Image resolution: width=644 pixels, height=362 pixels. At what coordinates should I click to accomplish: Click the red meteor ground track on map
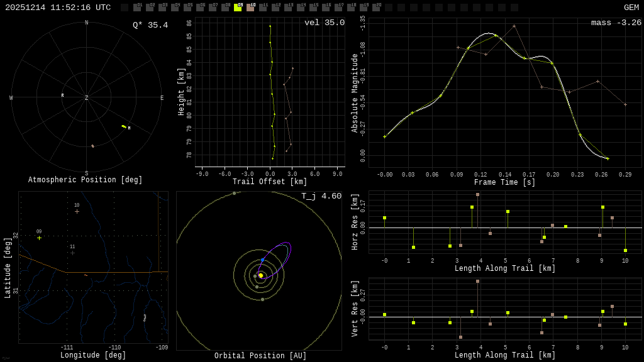click(86, 275)
